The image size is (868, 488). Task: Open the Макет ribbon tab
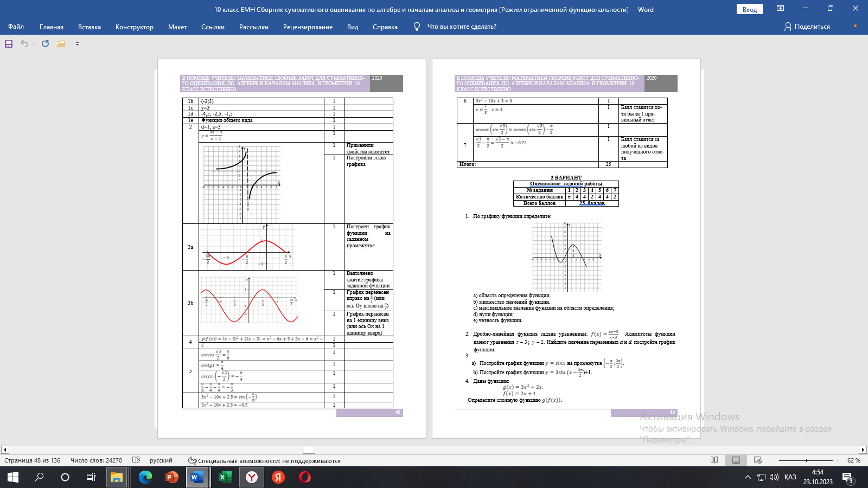click(177, 27)
